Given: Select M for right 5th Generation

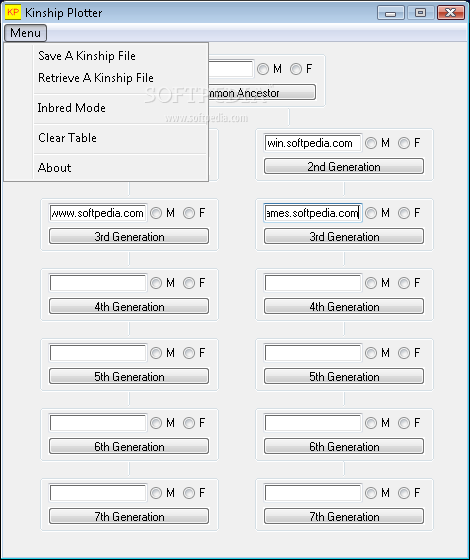Looking at the screenshot, I should [x=371, y=353].
